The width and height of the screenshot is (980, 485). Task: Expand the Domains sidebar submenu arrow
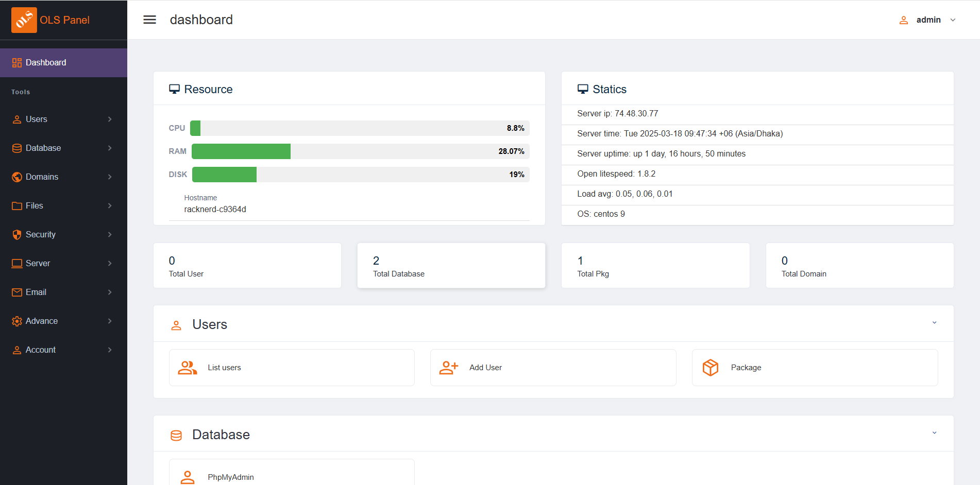(110, 177)
